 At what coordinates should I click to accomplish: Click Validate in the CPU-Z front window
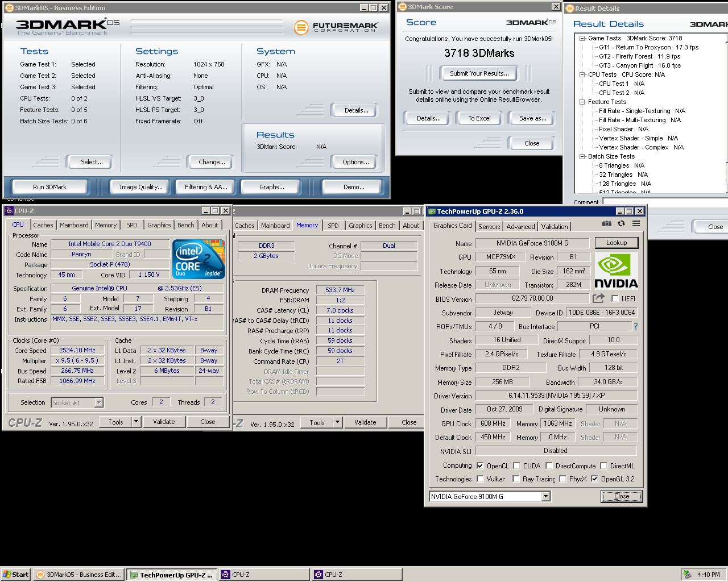[x=164, y=422]
